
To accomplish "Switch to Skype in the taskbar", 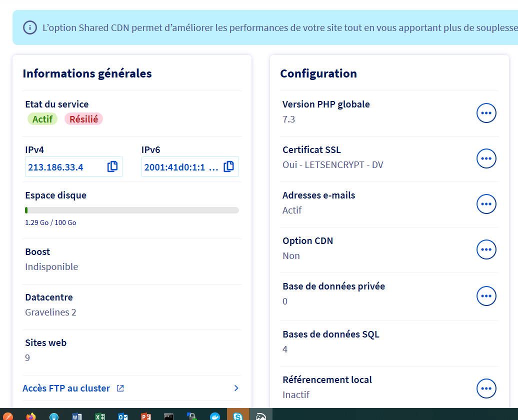I will [237, 415].
